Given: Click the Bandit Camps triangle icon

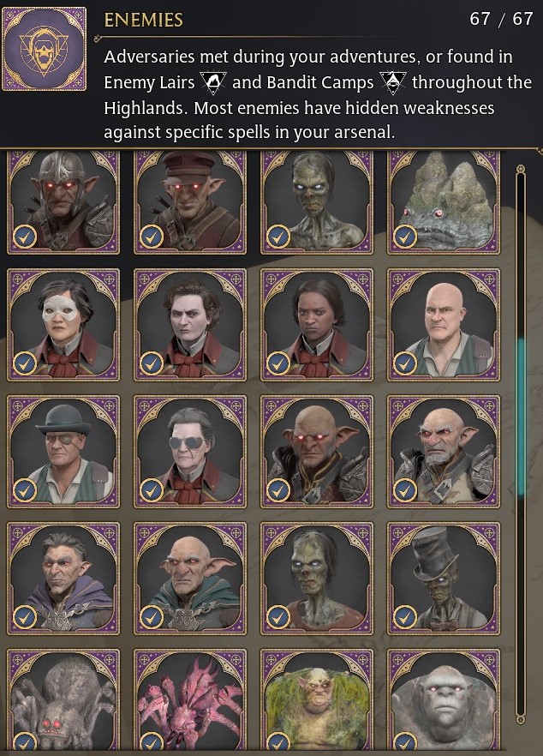Looking at the screenshot, I should point(392,82).
